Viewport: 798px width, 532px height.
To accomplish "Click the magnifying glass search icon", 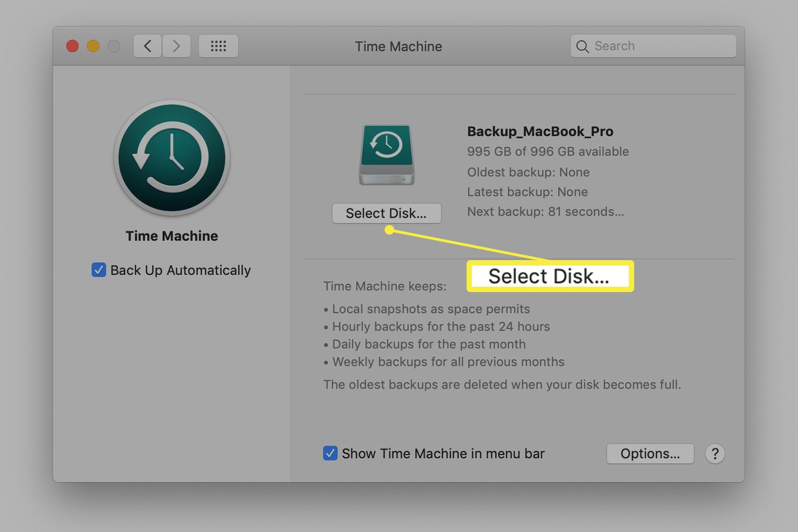I will coord(583,47).
